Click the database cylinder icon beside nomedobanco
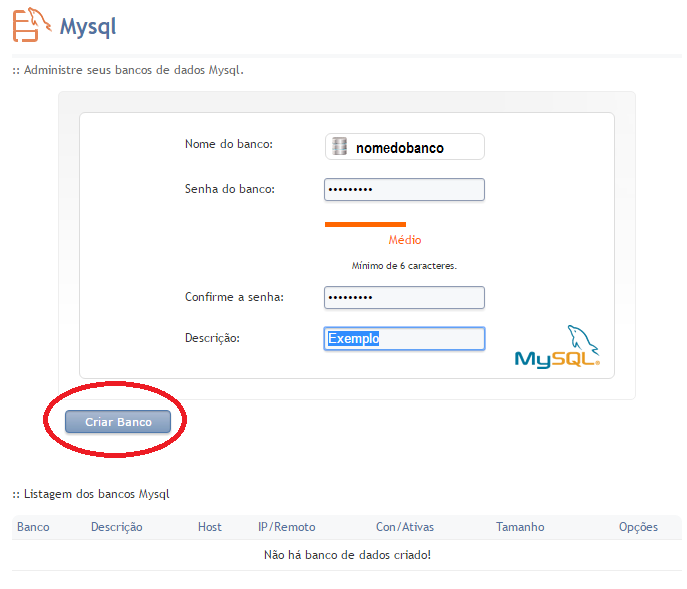Viewport: 687px width, 589px height. [x=339, y=147]
